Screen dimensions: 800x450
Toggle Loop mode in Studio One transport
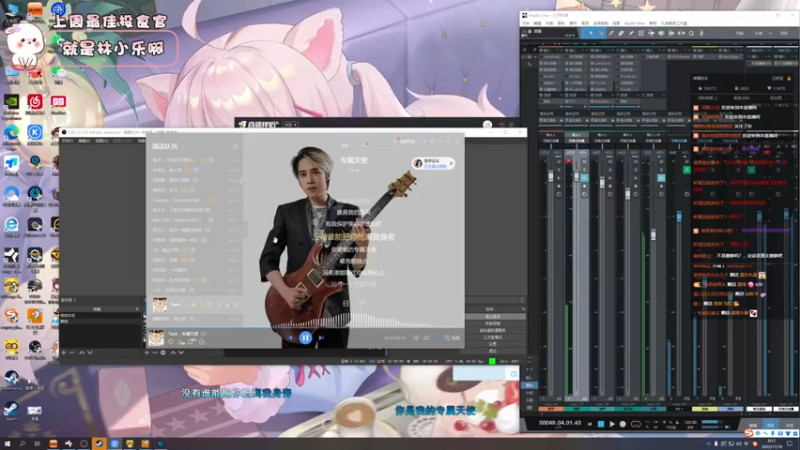coord(636,424)
